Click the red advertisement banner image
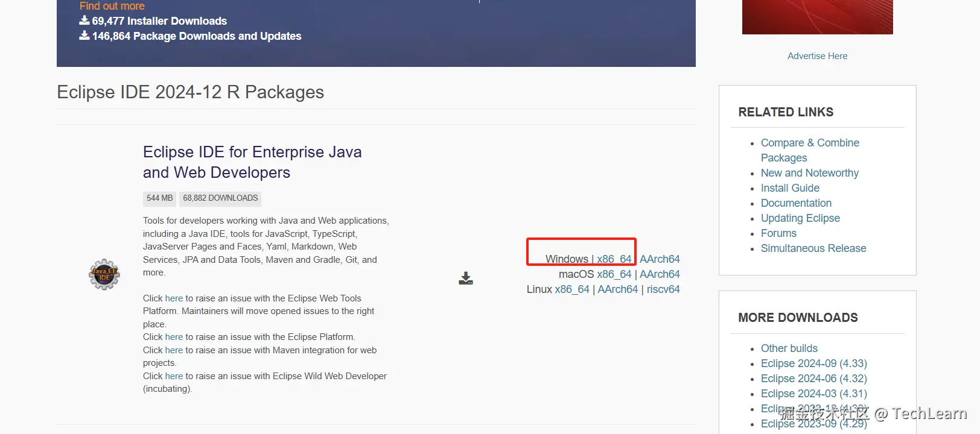Screen dimensions: 980x434 (x=818, y=17)
